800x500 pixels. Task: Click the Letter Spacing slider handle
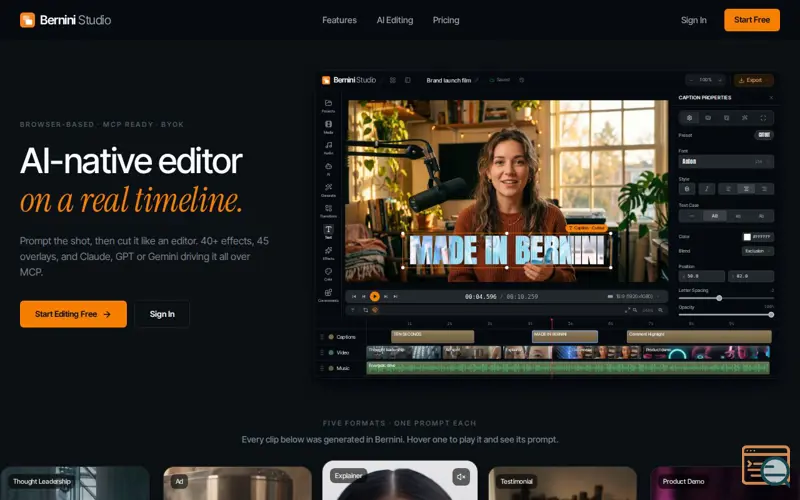tap(719, 298)
